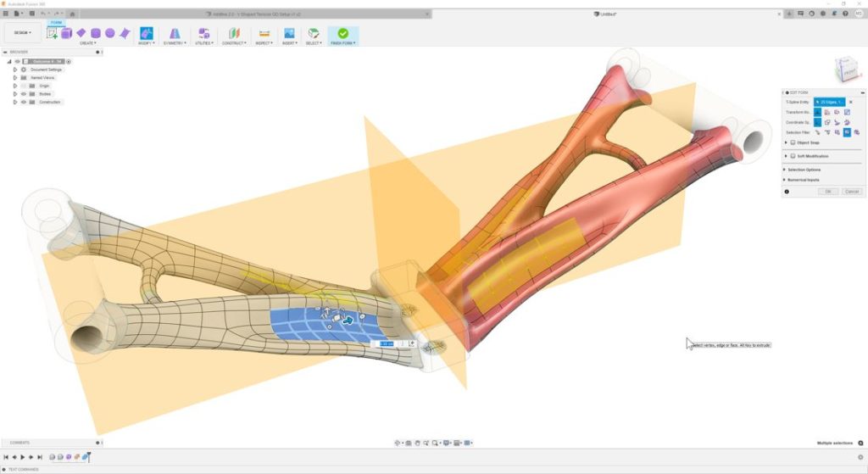The height and width of the screenshot is (474, 868).
Task: Click the Edit Form icon above Modify
Action: (x=146, y=33)
